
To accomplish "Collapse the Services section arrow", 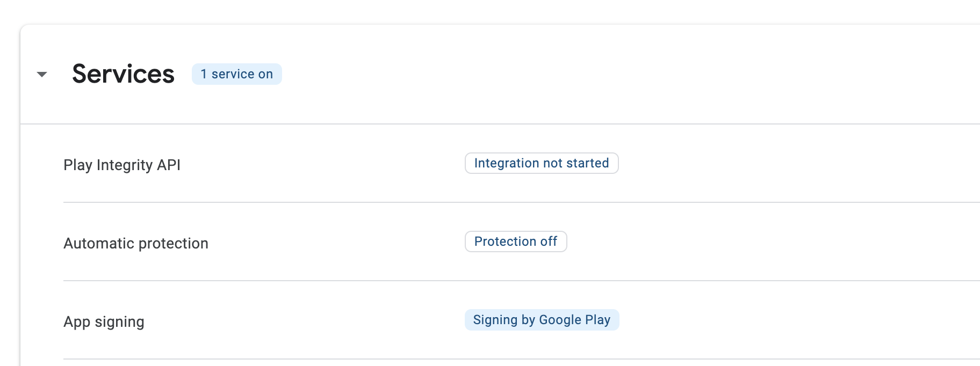I will click(x=42, y=74).
